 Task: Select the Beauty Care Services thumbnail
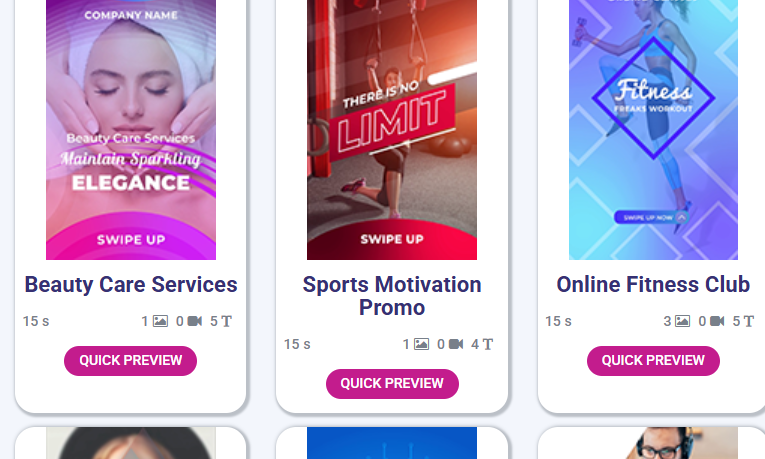131,130
